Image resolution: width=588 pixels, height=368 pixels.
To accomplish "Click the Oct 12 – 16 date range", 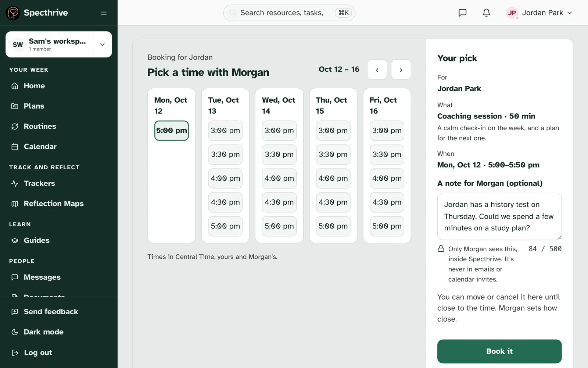I will pyautogui.click(x=339, y=69).
